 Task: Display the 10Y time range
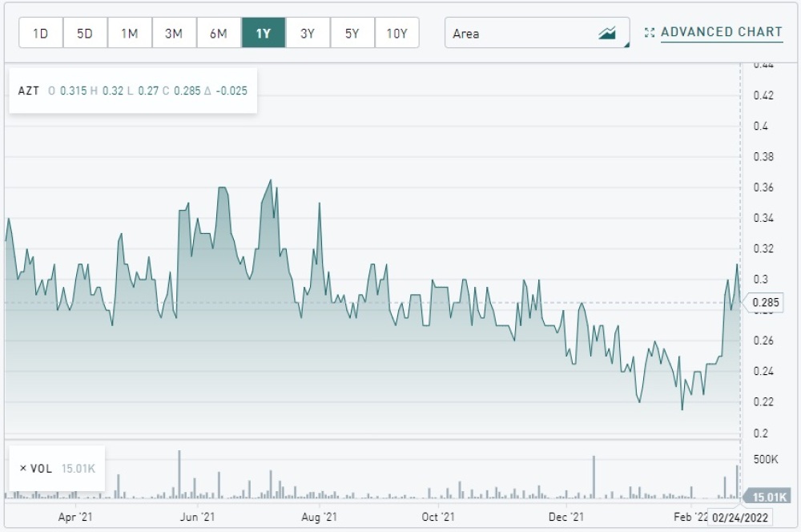coord(396,34)
